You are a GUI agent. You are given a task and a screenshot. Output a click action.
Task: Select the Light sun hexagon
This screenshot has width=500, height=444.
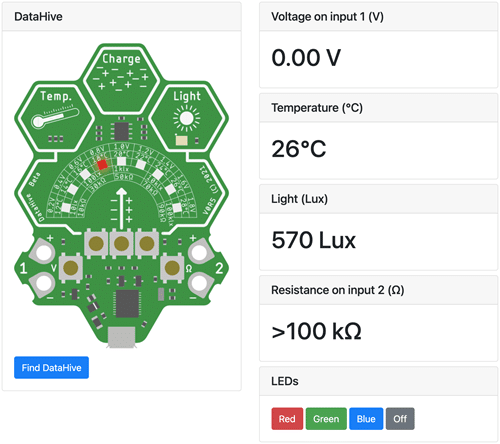pyautogui.click(x=187, y=117)
